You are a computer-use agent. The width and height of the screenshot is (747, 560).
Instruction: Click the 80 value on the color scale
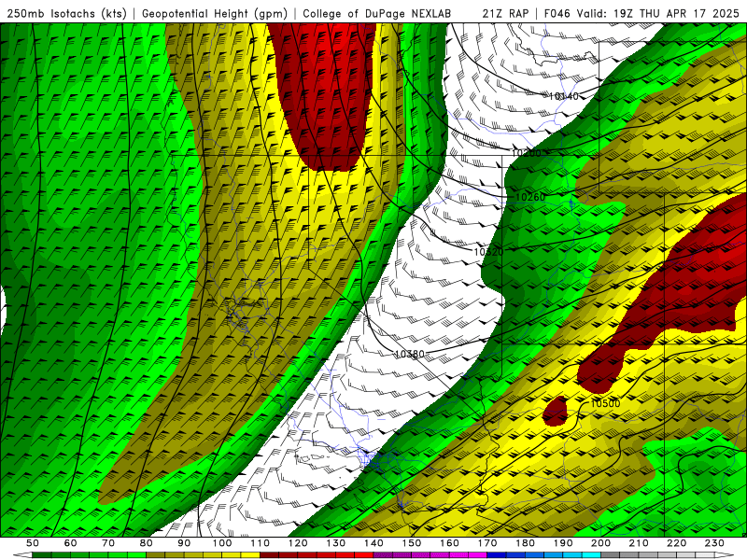[147, 543]
